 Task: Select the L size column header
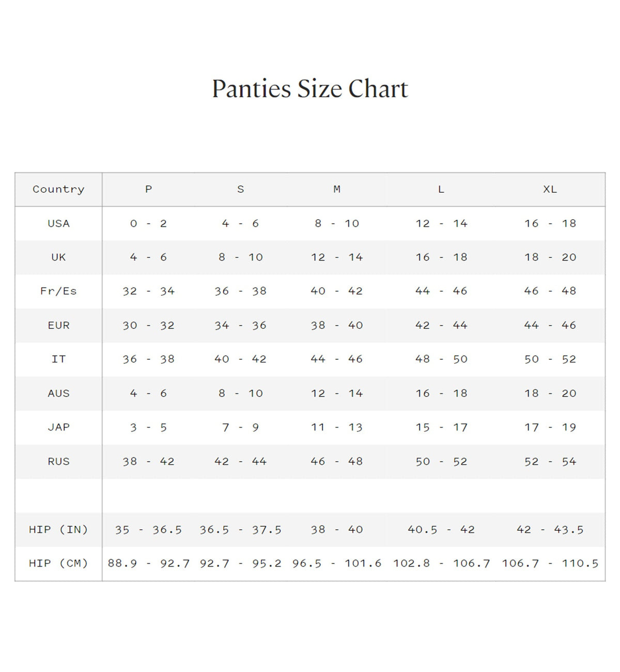point(441,189)
